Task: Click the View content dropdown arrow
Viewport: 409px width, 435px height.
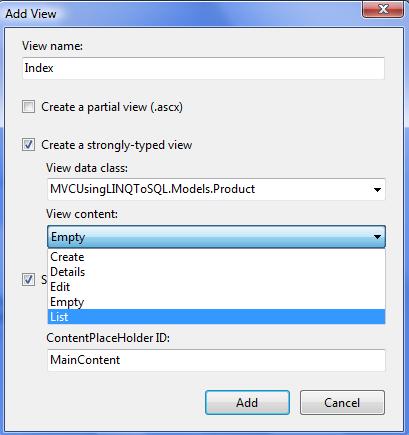Action: (377, 237)
